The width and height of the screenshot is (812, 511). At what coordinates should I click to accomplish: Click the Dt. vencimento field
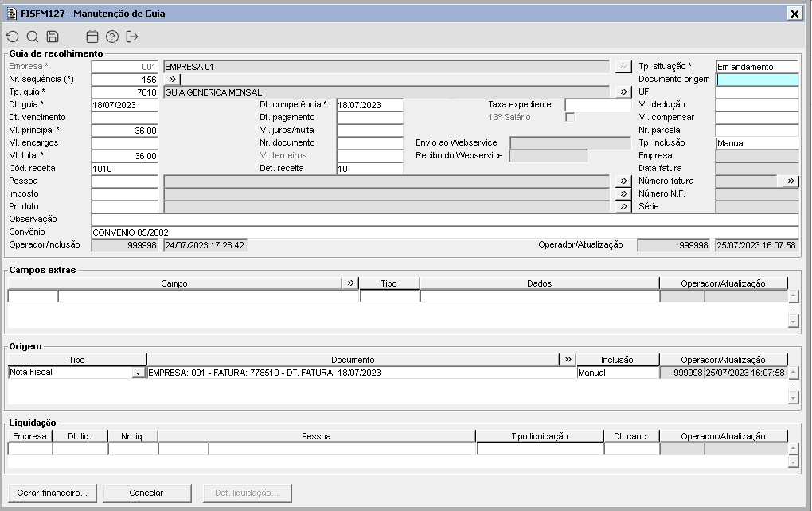(x=125, y=118)
